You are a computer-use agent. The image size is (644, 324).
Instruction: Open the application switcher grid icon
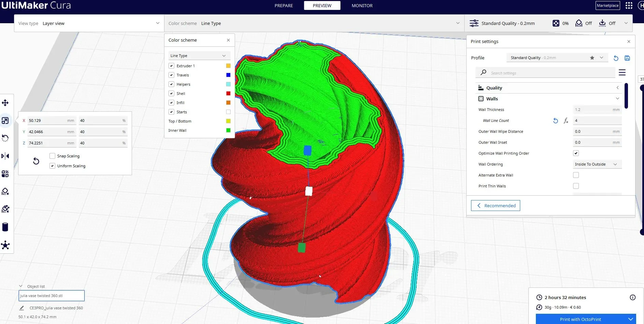[x=629, y=5]
